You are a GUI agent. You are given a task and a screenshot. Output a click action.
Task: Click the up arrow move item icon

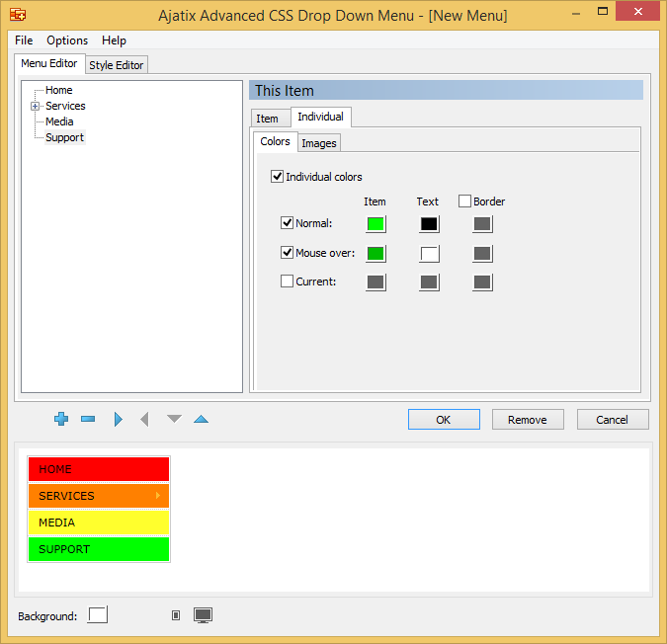[x=202, y=419]
